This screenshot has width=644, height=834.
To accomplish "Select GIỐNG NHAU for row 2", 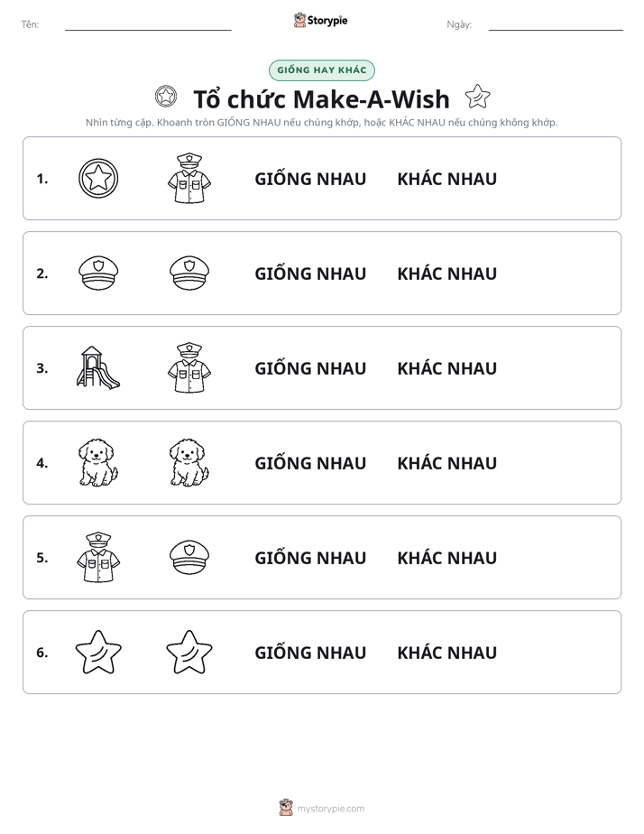I will pyautogui.click(x=310, y=273).
